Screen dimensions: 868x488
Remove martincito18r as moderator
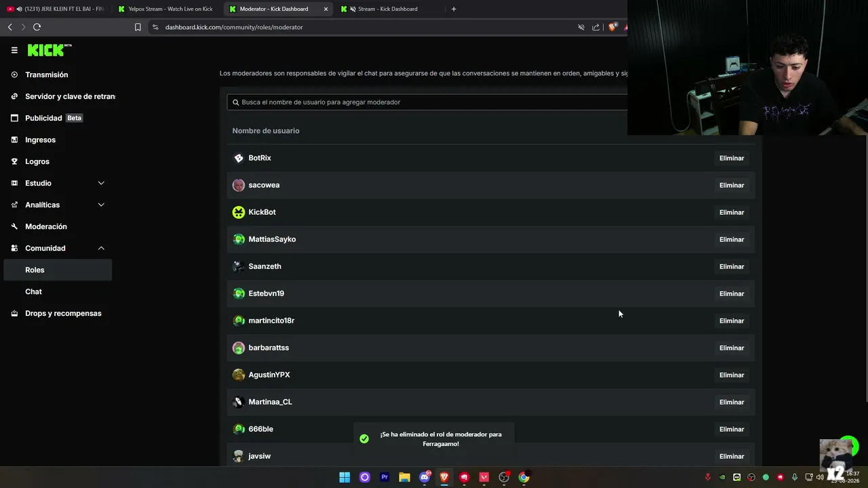732,321
